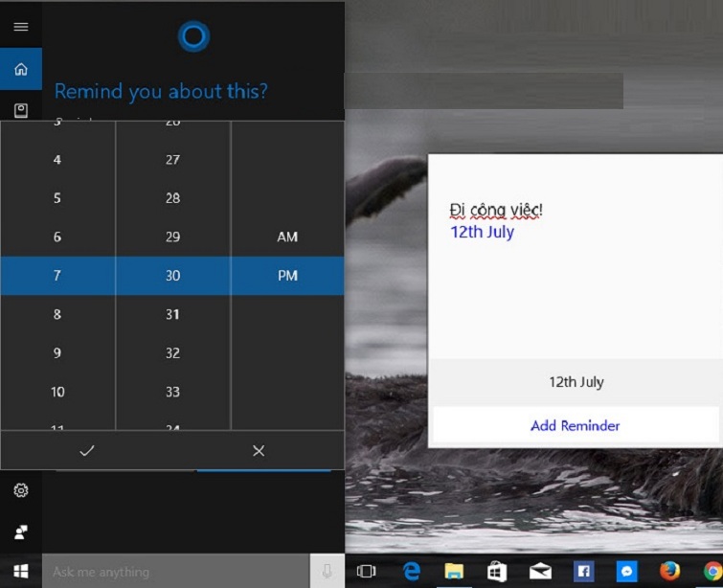723x588 pixels.
Task: Open the Cortana Notebook icon
Action: [20, 109]
